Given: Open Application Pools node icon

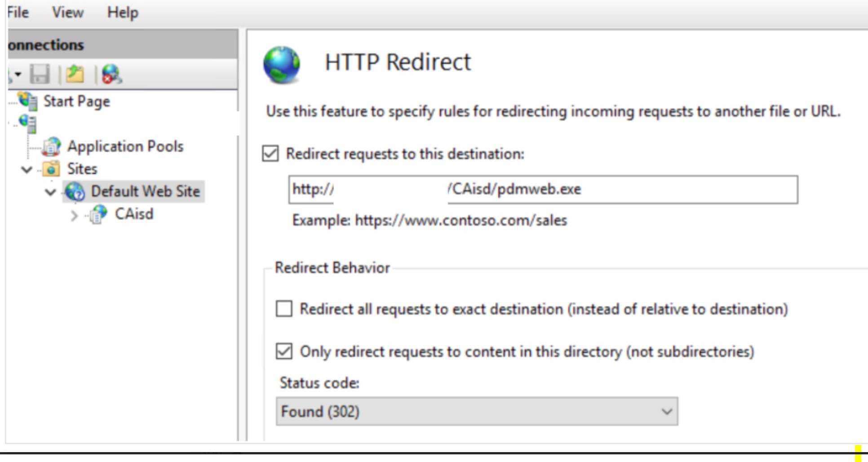Looking at the screenshot, I should coord(51,147).
